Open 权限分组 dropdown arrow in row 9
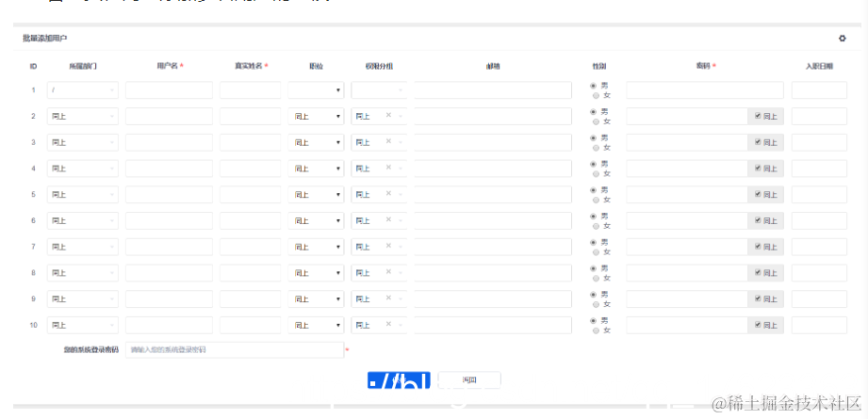 (401, 299)
